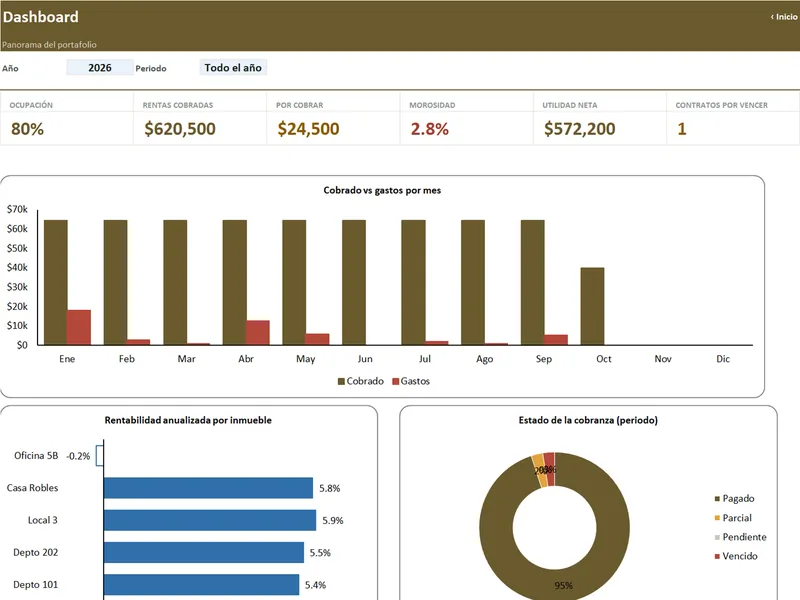The width and height of the screenshot is (800, 600).
Task: Click the Dashboard title
Action: [41, 17]
